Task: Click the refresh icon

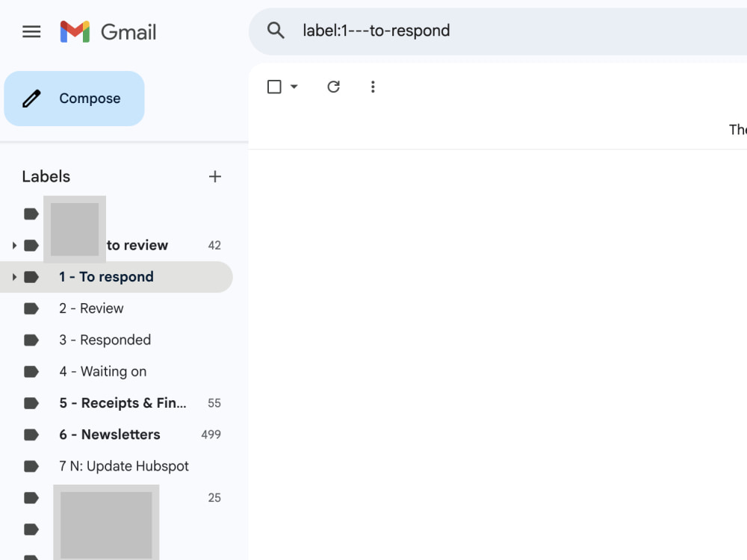Action: pos(333,87)
